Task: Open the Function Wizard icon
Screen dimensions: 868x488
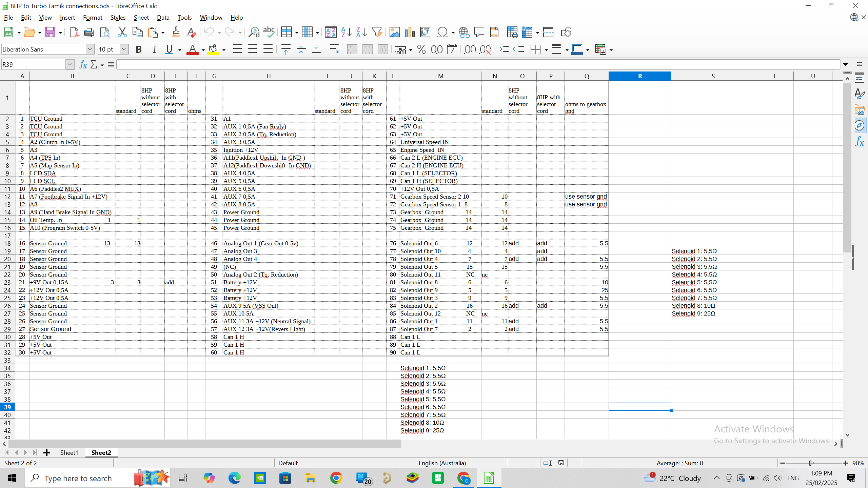Action: click(83, 64)
